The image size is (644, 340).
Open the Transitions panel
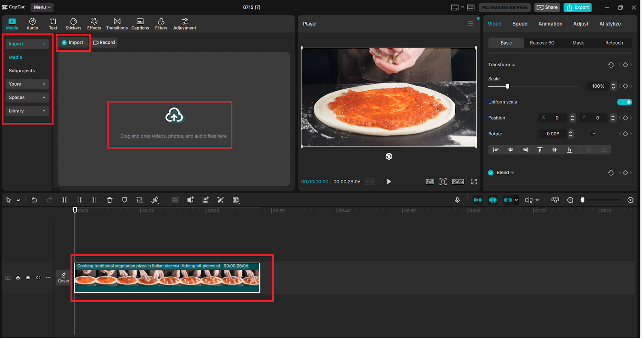[x=117, y=24]
